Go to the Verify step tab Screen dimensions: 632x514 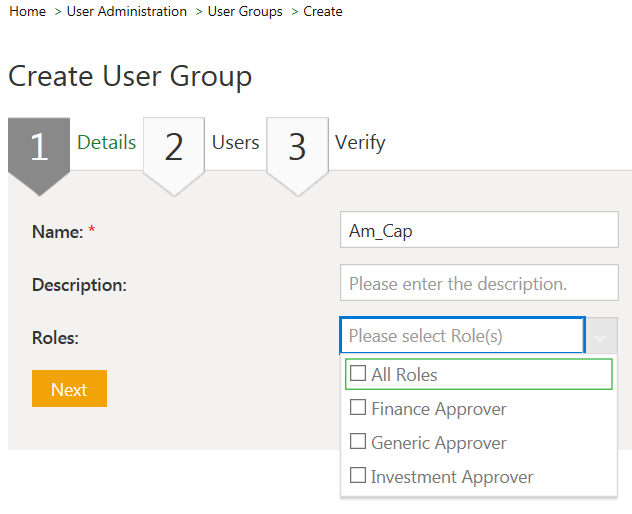tap(359, 142)
